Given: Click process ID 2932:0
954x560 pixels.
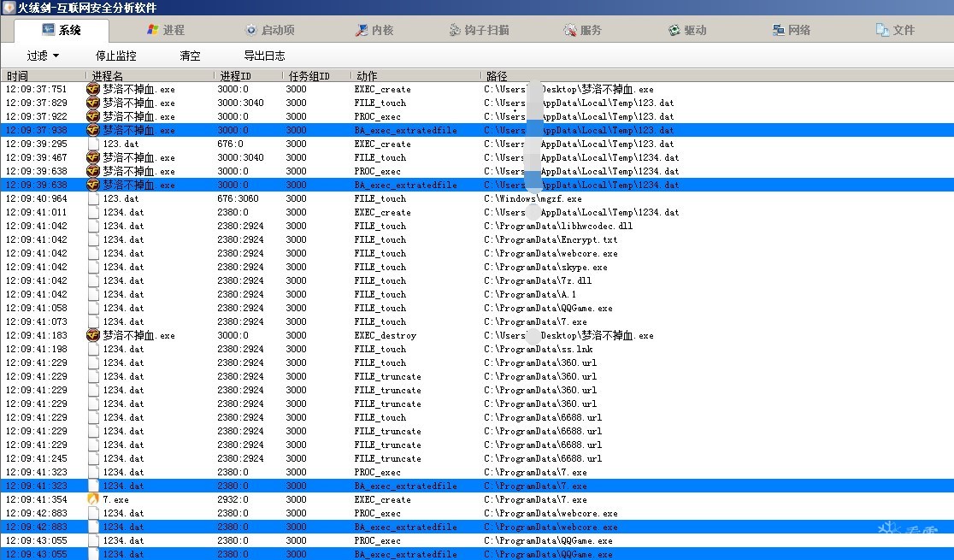Looking at the screenshot, I should pos(233,500).
